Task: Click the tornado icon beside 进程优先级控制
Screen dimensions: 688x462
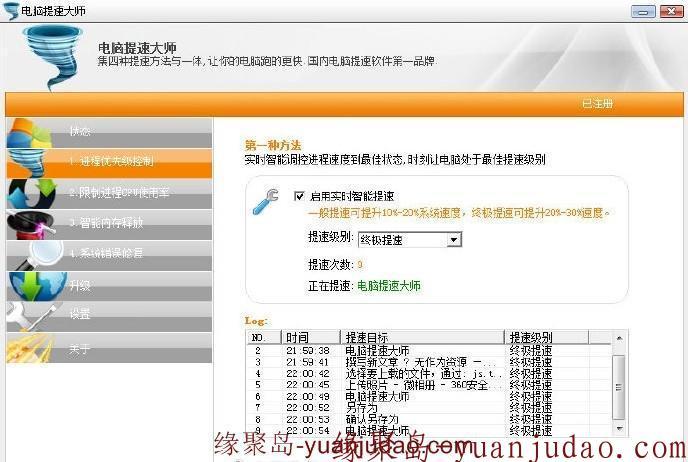Action: pyautogui.click(x=30, y=161)
